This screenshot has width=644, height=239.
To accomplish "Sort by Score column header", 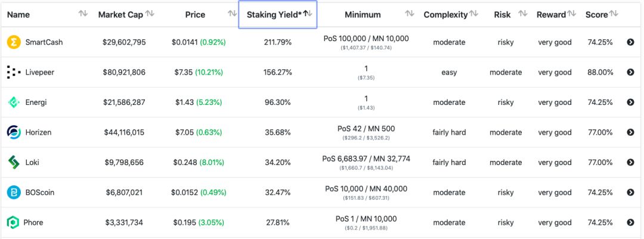I will pyautogui.click(x=597, y=14).
